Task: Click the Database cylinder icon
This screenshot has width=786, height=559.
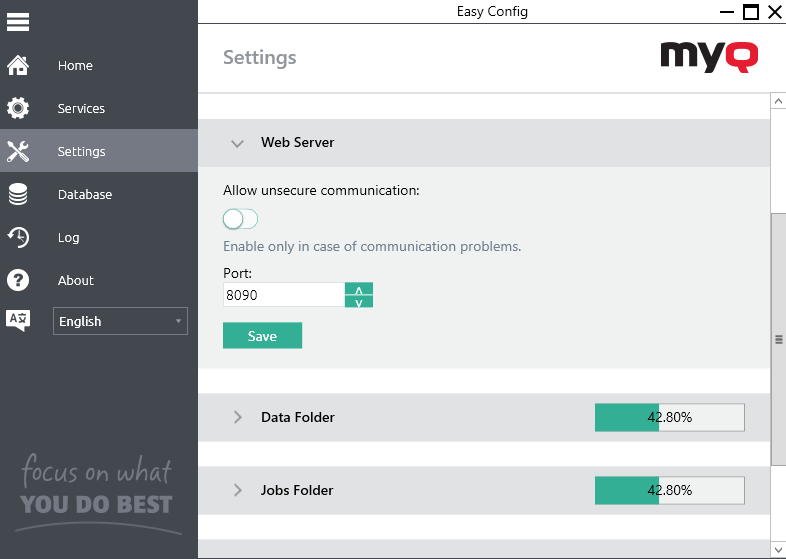Action: pos(18,195)
